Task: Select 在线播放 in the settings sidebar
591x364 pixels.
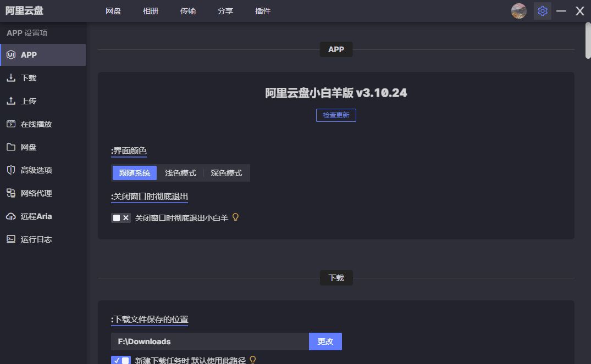Action: (x=43, y=124)
